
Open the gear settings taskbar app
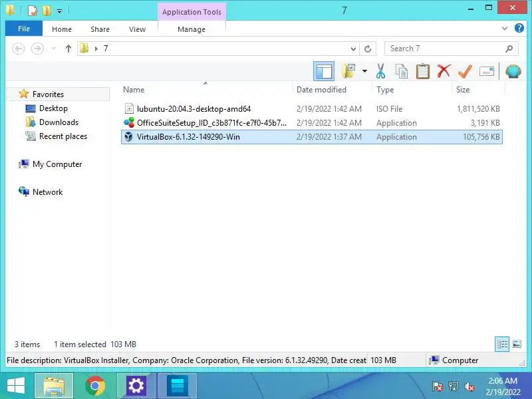(136, 386)
